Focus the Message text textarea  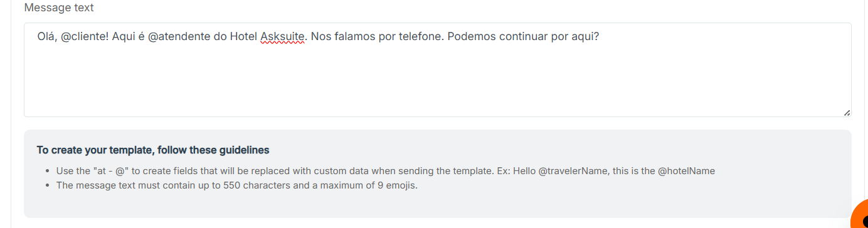[x=438, y=70]
